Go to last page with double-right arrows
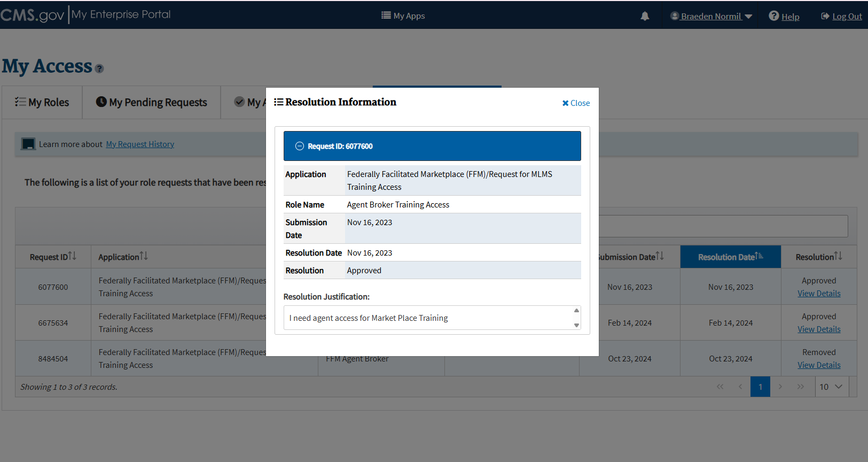 pyautogui.click(x=801, y=387)
